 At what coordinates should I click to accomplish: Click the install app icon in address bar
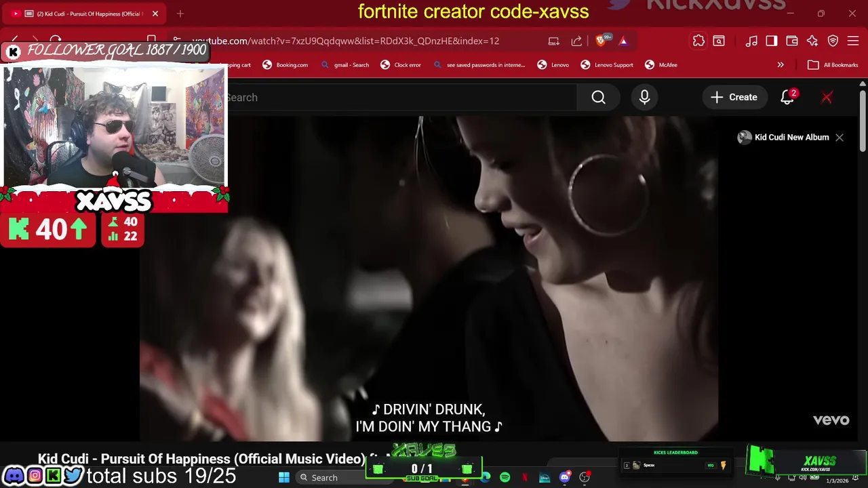coord(554,41)
